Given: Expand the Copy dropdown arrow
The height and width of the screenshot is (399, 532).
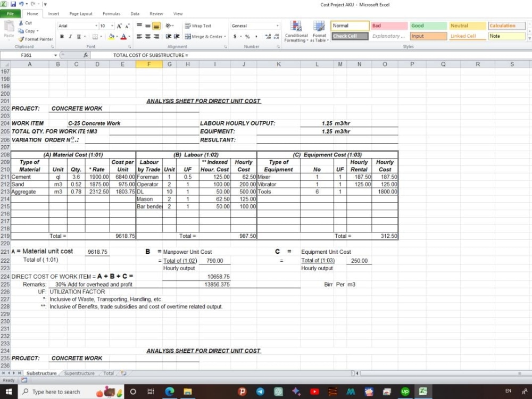Looking at the screenshot, I should [37, 31].
